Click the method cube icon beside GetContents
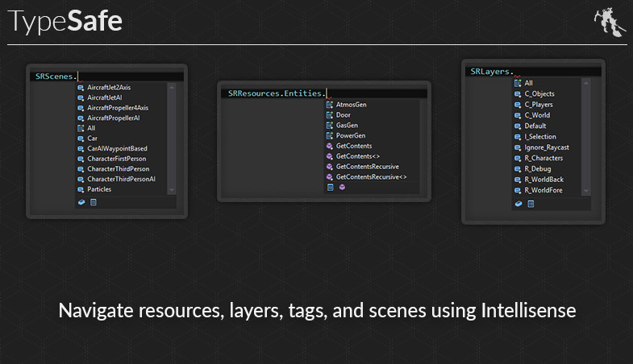Viewport: 633px width, 364px height. [330, 146]
